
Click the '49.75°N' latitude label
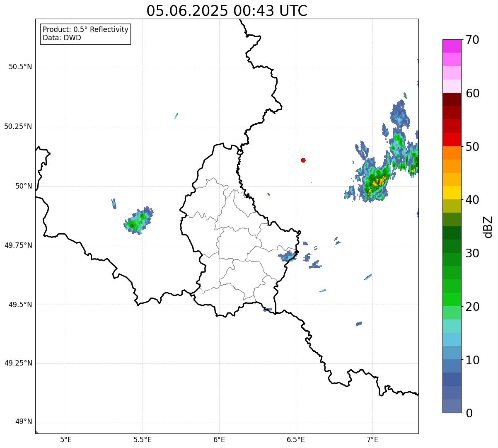click(18, 245)
